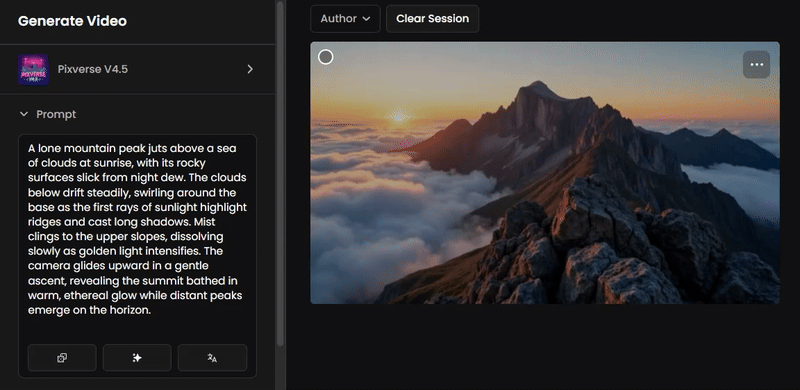Open the three-dots menu on video
The height and width of the screenshot is (390, 800).
(x=756, y=64)
